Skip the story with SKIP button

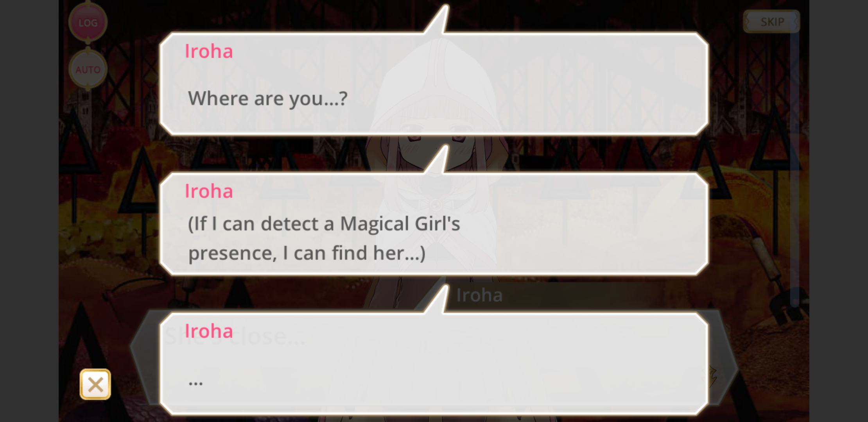coord(771,21)
